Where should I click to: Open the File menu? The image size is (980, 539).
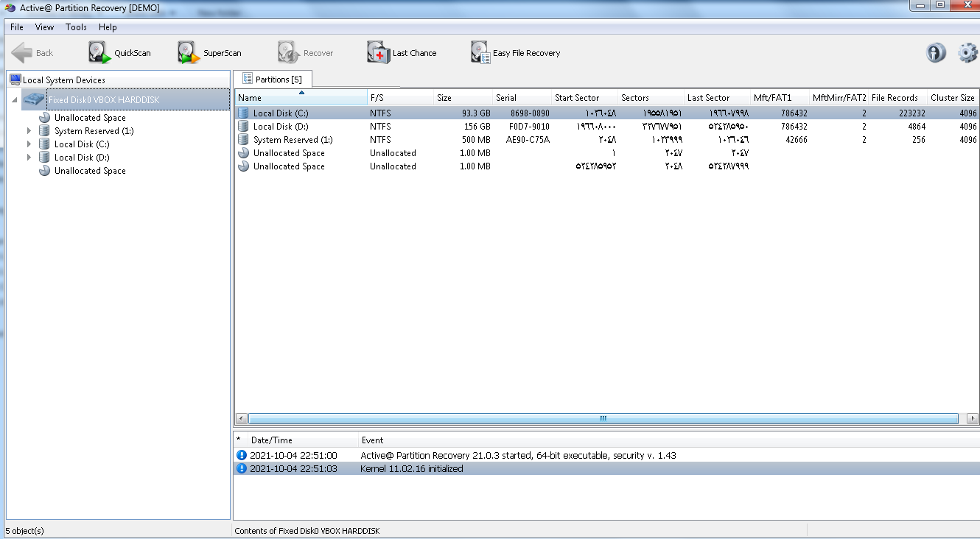click(x=17, y=27)
